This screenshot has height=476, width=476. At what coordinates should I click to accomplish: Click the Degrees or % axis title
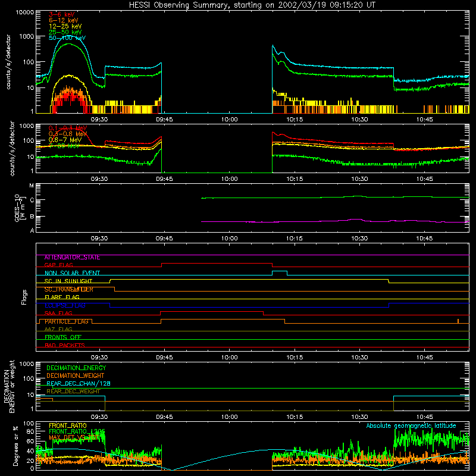(15, 446)
